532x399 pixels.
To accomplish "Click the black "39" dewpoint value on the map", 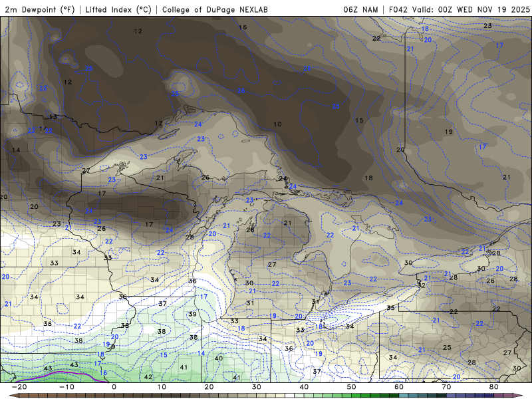I will tap(192, 314).
